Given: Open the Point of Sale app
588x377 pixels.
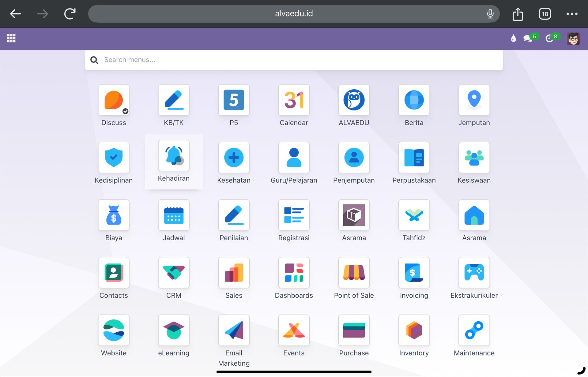Looking at the screenshot, I should point(354,273).
